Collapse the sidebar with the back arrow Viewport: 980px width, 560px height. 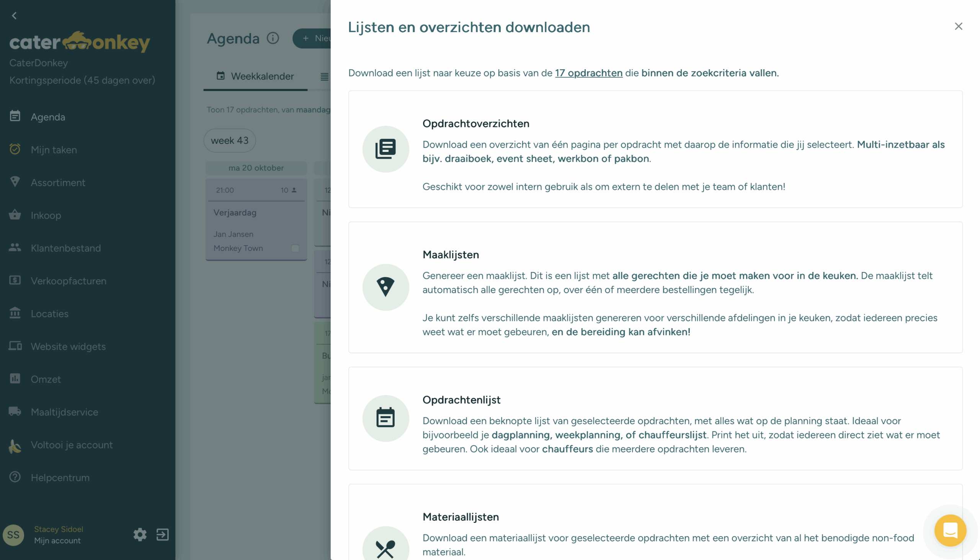tap(15, 15)
